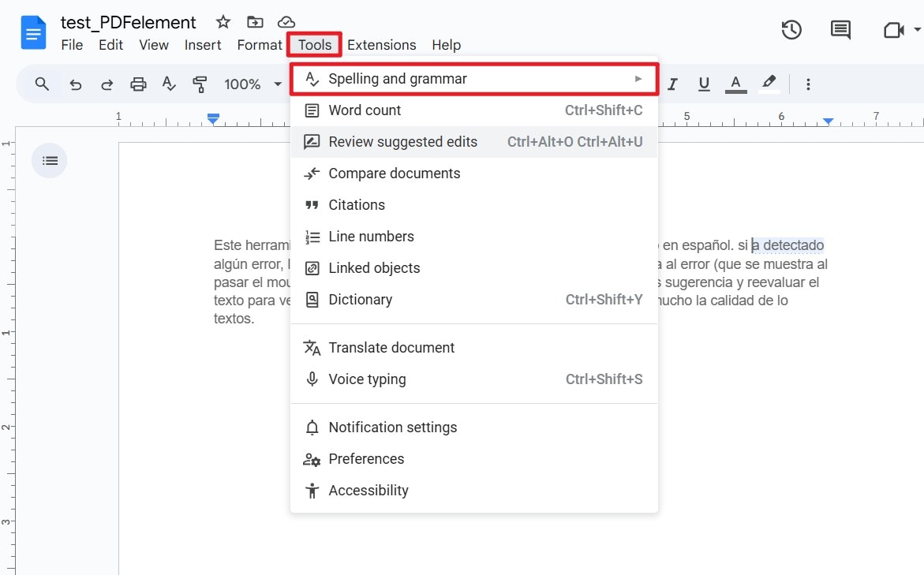Open the Google Docs home icon

click(x=34, y=32)
